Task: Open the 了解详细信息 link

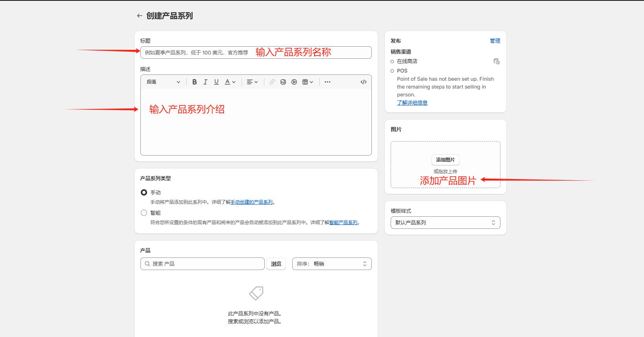Action: [x=412, y=103]
